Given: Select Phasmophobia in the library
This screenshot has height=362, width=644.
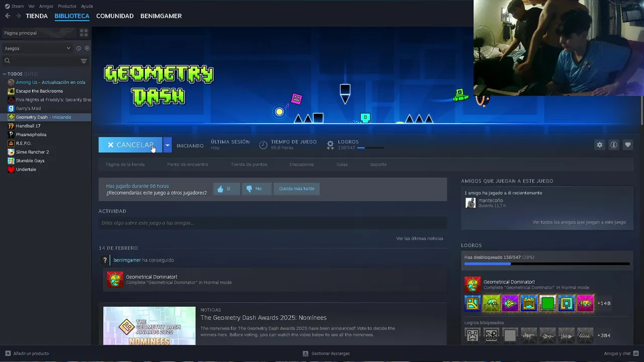Looking at the screenshot, I should click(x=46, y=135).
